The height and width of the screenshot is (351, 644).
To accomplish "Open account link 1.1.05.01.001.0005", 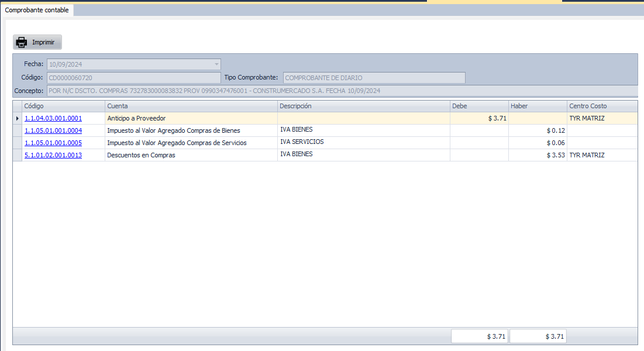I will pos(53,143).
